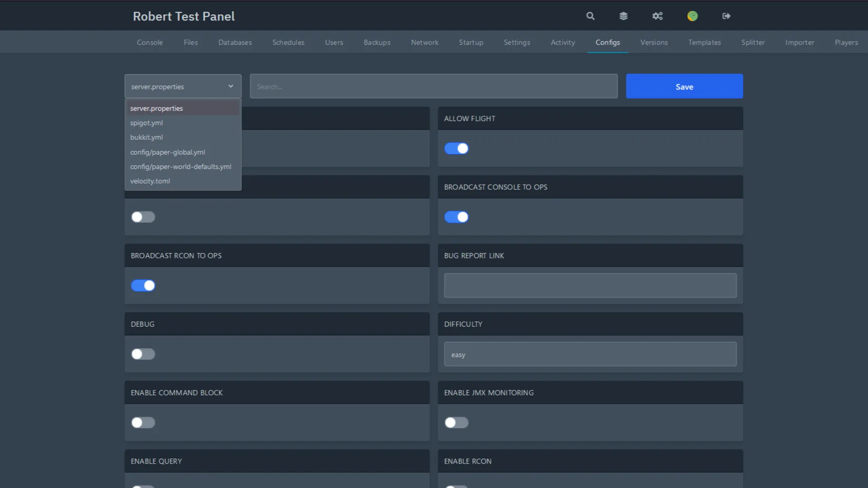Focus the config Search input field
The image size is (868, 488).
click(x=434, y=86)
